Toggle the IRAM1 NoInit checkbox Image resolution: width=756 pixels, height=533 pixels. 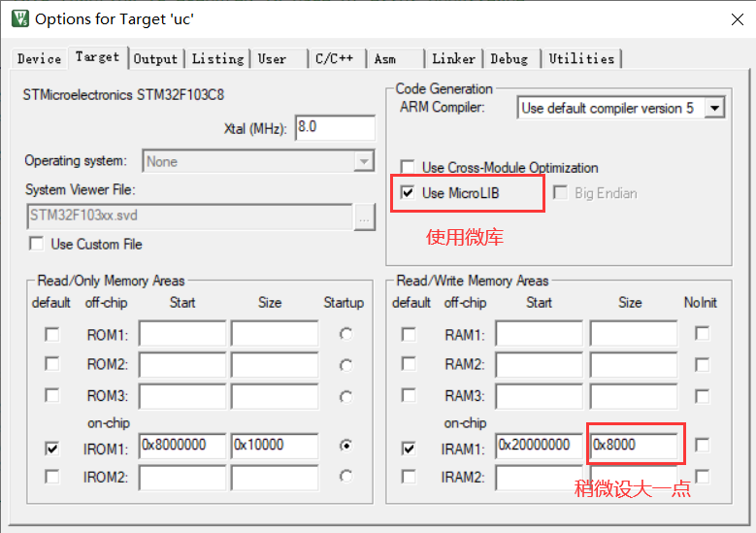(702, 446)
